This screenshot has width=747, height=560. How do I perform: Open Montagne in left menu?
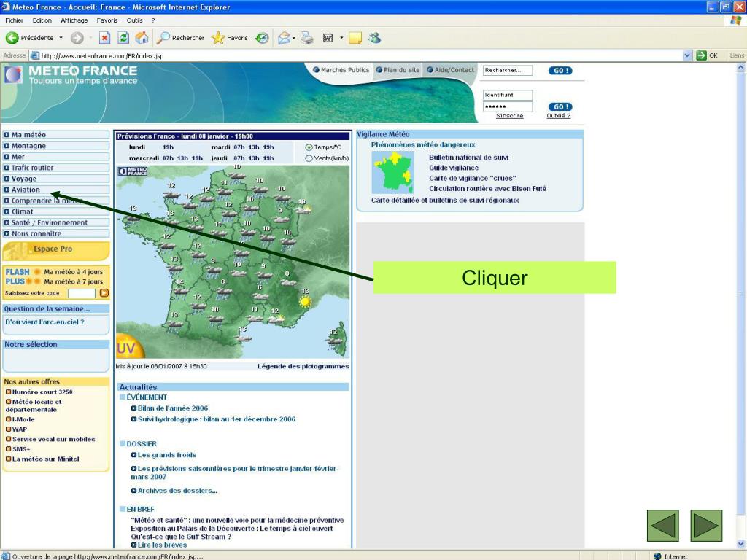56,146
